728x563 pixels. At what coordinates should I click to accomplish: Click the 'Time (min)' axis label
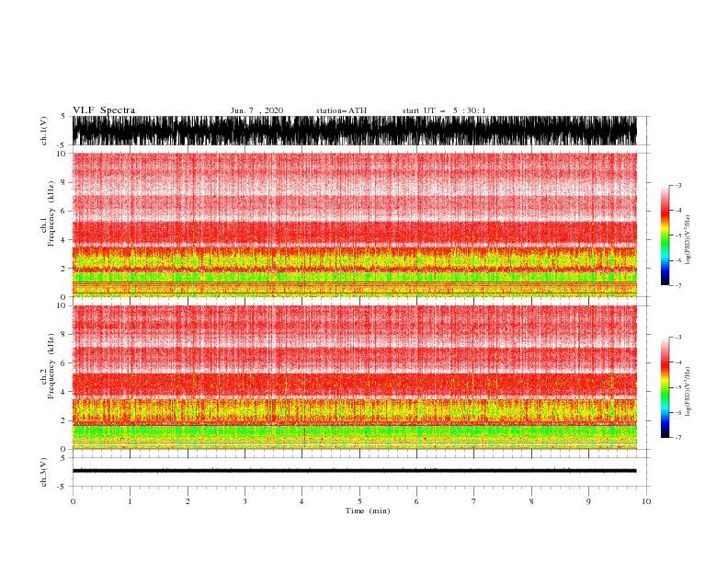368,511
